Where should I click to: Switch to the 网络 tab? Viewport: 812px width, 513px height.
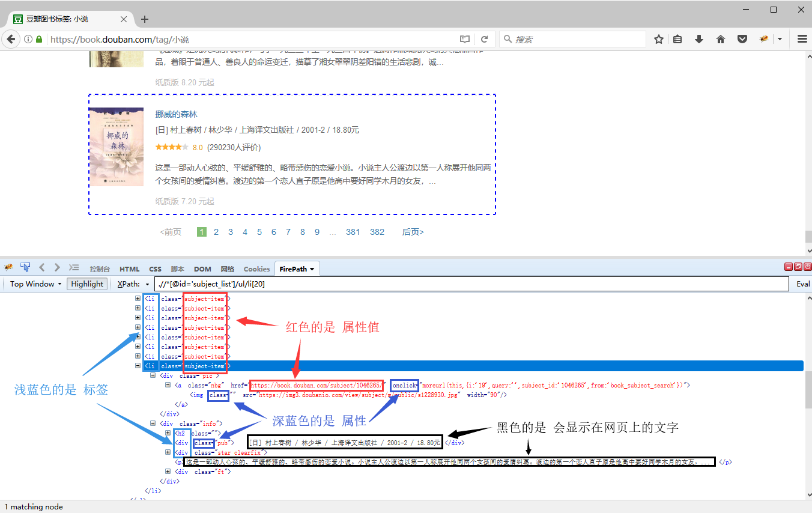(x=228, y=269)
